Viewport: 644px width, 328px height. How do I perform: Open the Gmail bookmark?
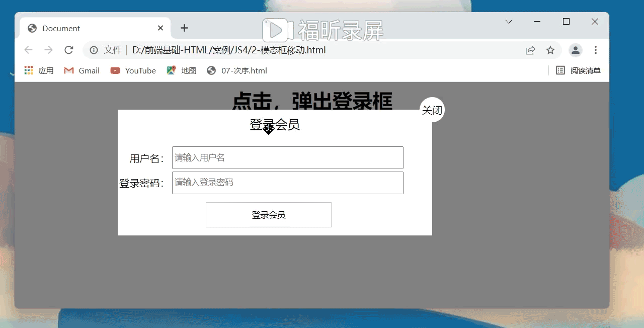click(82, 70)
